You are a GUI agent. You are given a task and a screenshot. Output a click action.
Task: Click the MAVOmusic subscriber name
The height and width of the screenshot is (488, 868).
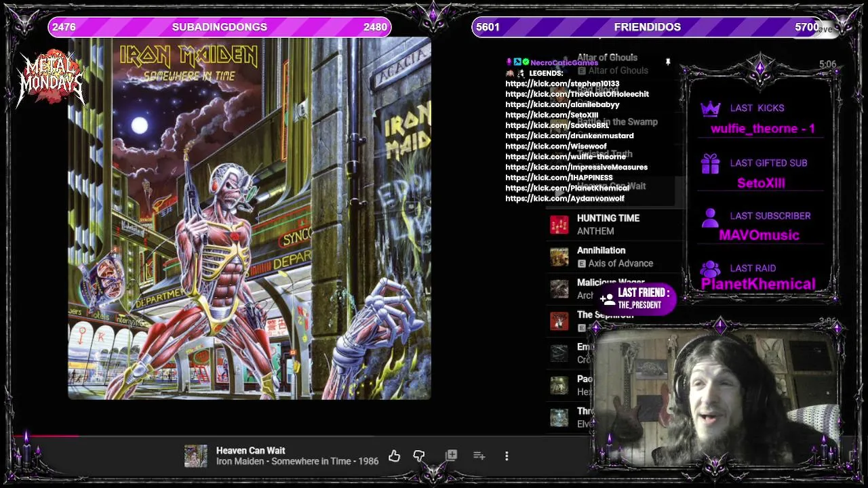(759, 235)
